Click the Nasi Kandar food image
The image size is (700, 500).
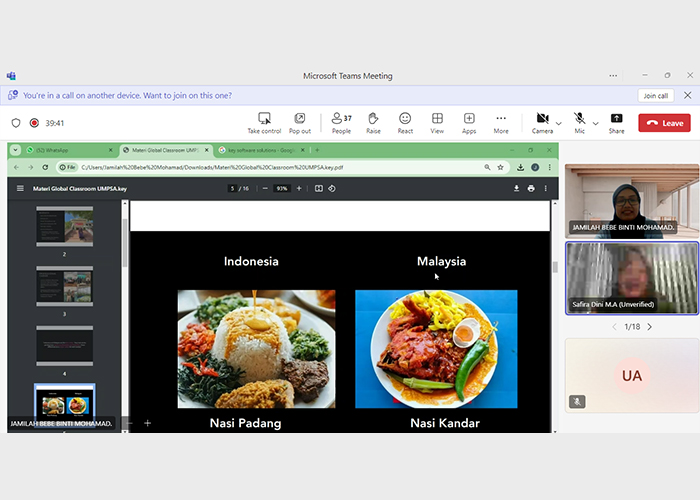pos(436,349)
